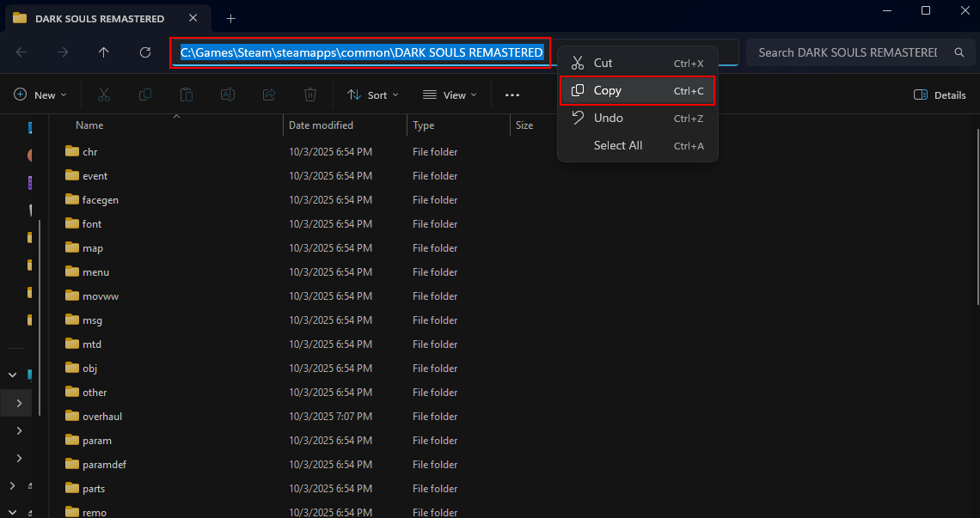Add a new tab with plus button
980x518 pixels.
click(x=230, y=18)
